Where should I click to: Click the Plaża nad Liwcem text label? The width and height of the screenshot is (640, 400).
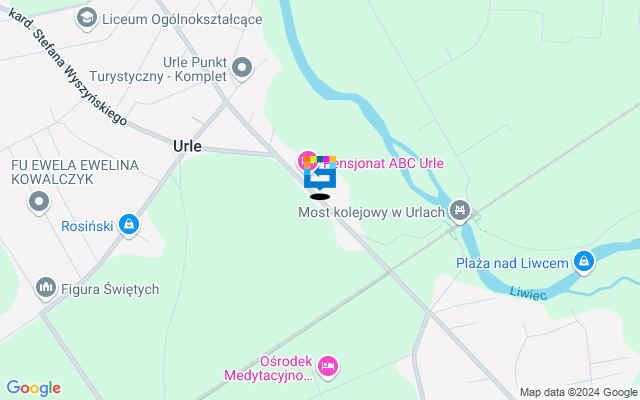[x=512, y=263]
